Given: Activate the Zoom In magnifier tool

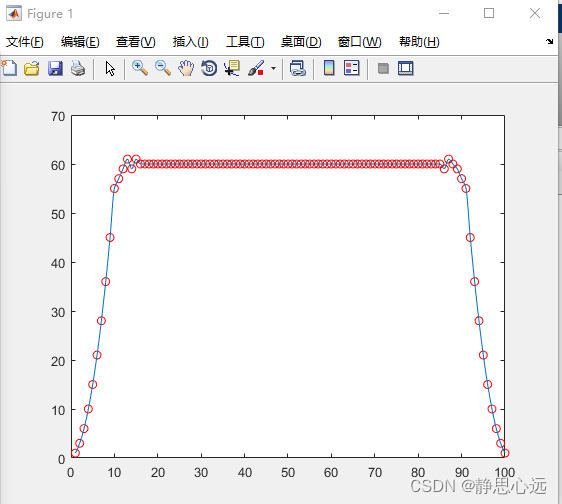Looking at the screenshot, I should (139, 68).
